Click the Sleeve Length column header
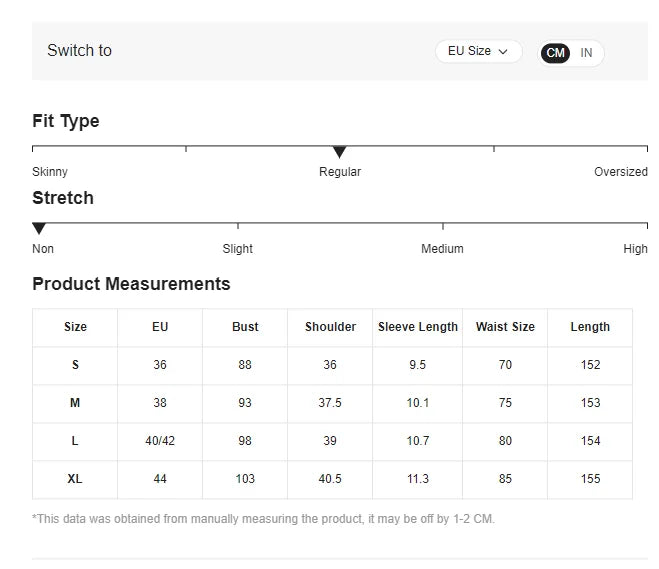 pos(418,327)
